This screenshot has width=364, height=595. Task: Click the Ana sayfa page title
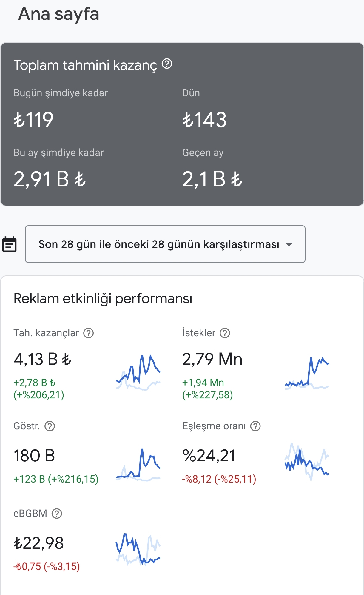tap(59, 14)
